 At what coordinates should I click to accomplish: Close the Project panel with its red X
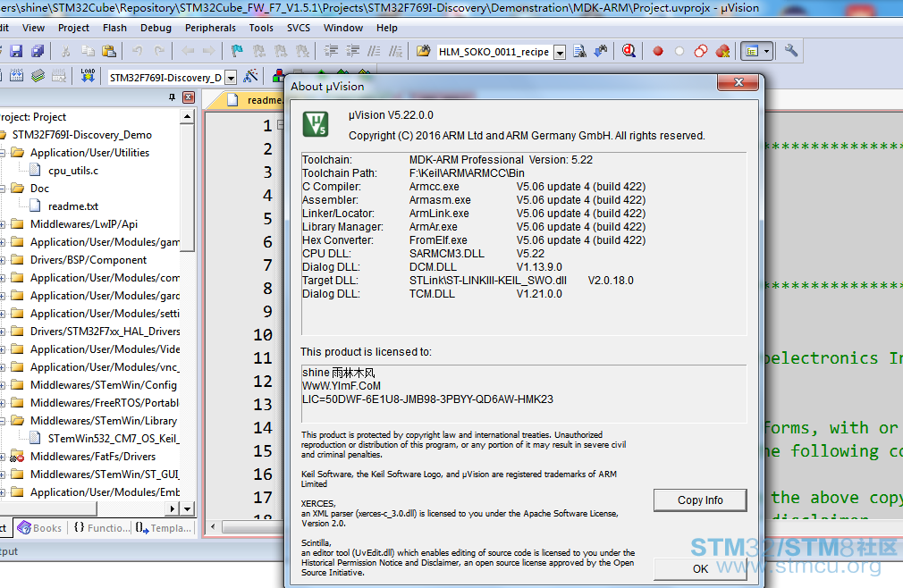pyautogui.click(x=189, y=97)
